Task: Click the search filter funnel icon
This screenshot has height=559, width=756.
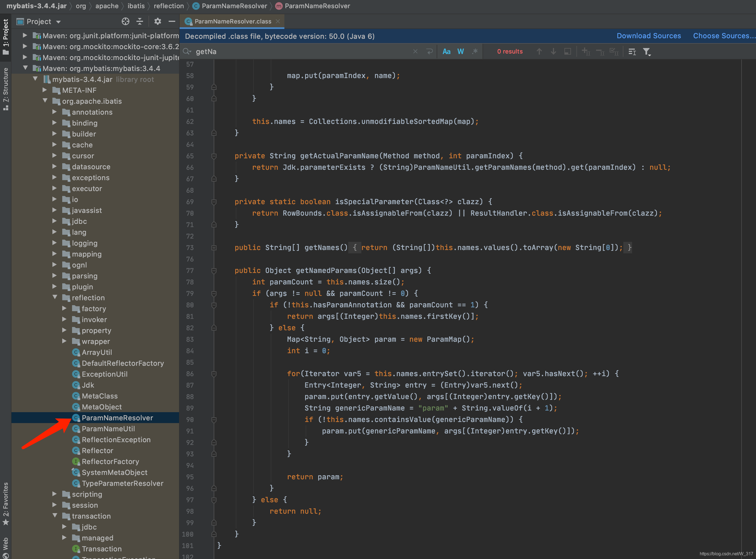Action: click(x=646, y=51)
